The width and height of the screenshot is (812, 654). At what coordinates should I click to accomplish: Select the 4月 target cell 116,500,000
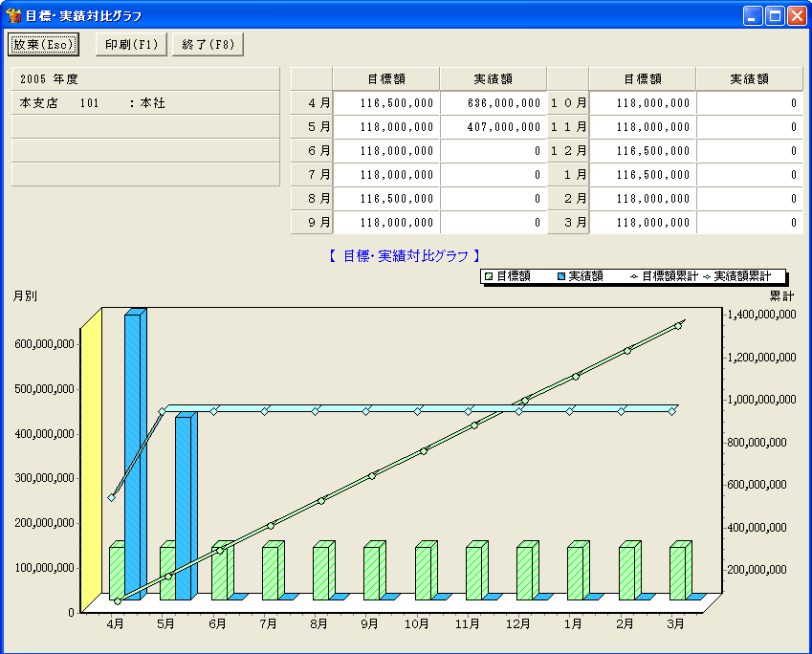pyautogui.click(x=386, y=103)
